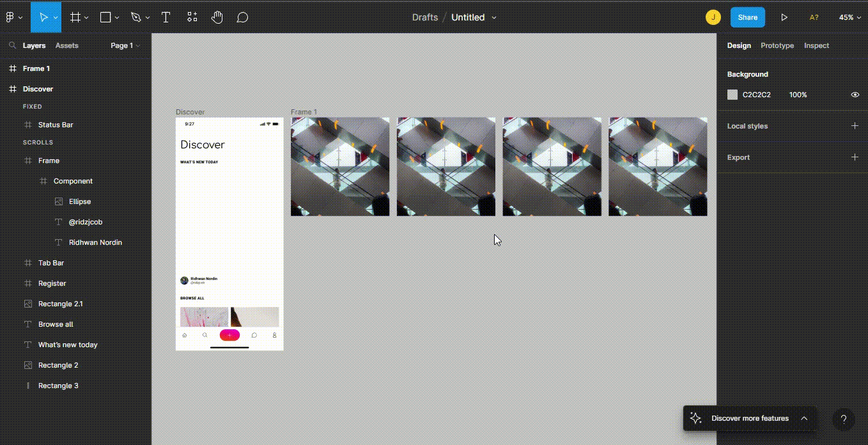Image resolution: width=868 pixels, height=445 pixels.
Task: Click the user avatar J
Action: point(713,17)
